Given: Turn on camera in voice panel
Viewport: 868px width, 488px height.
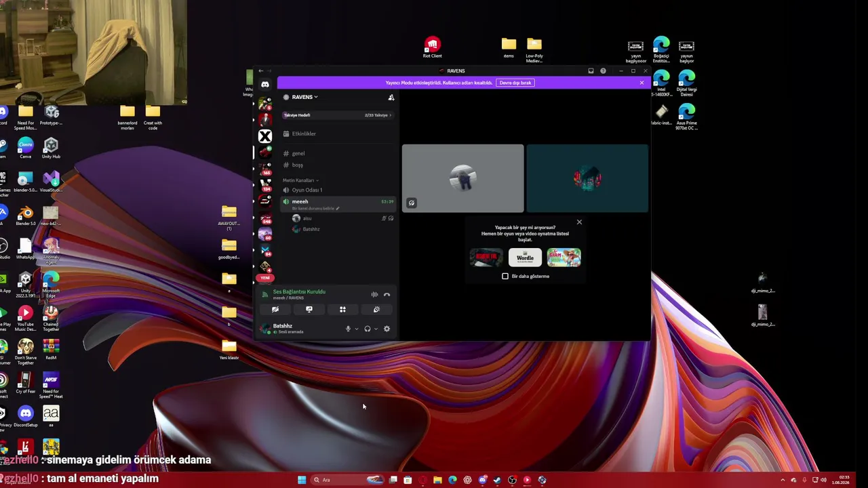Looking at the screenshot, I should (x=275, y=310).
